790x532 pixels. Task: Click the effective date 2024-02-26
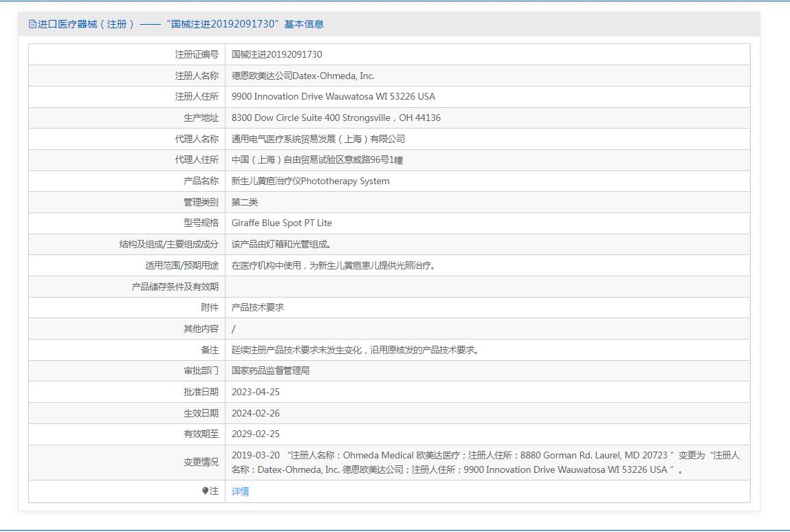255,413
